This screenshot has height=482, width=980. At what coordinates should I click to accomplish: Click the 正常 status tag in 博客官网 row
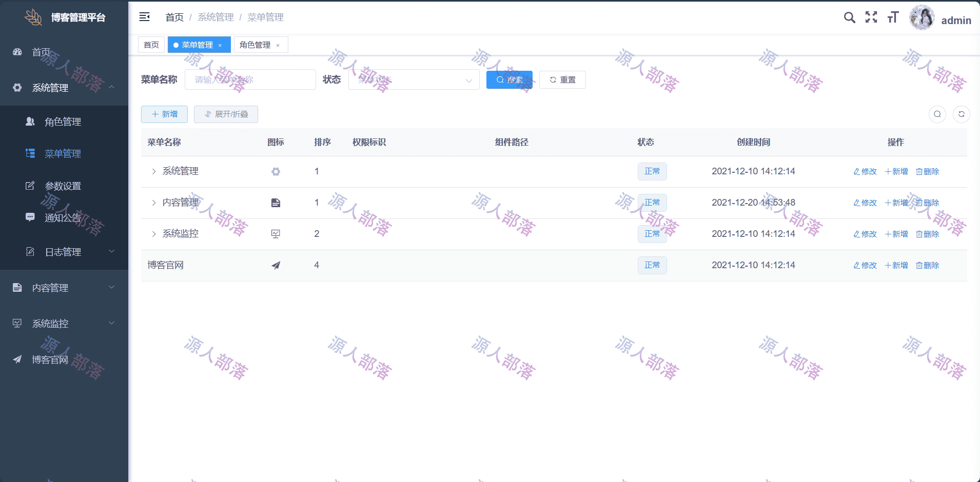652,265
